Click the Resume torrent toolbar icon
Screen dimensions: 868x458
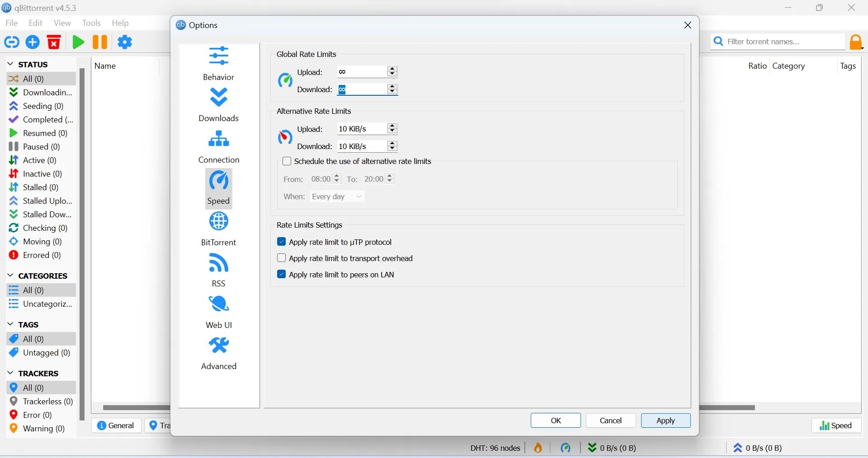78,42
